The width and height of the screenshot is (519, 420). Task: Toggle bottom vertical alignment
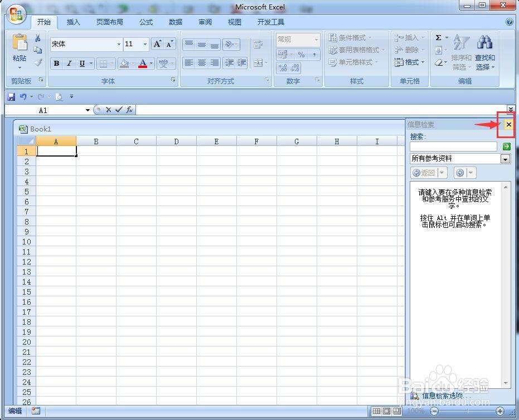coord(214,44)
